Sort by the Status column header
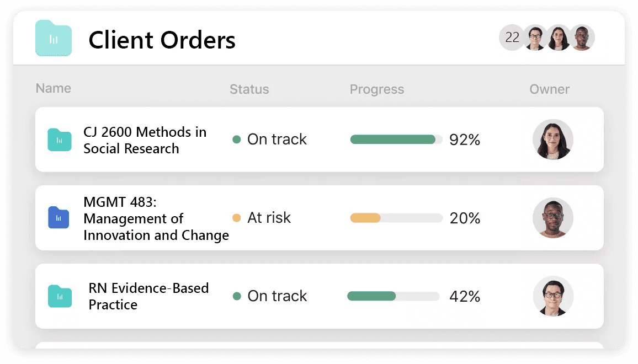This screenshot has width=638, height=364. [x=249, y=89]
